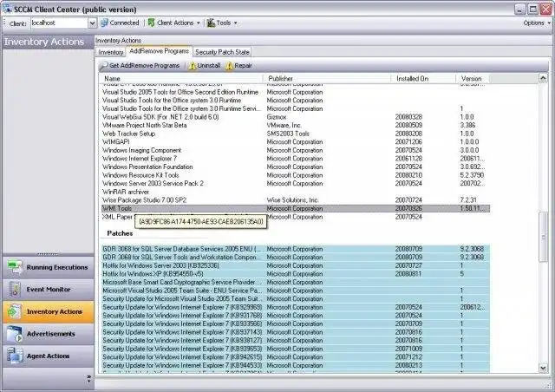Switch to the Inventory tab
Screen dimensions: 555x392
110,52
